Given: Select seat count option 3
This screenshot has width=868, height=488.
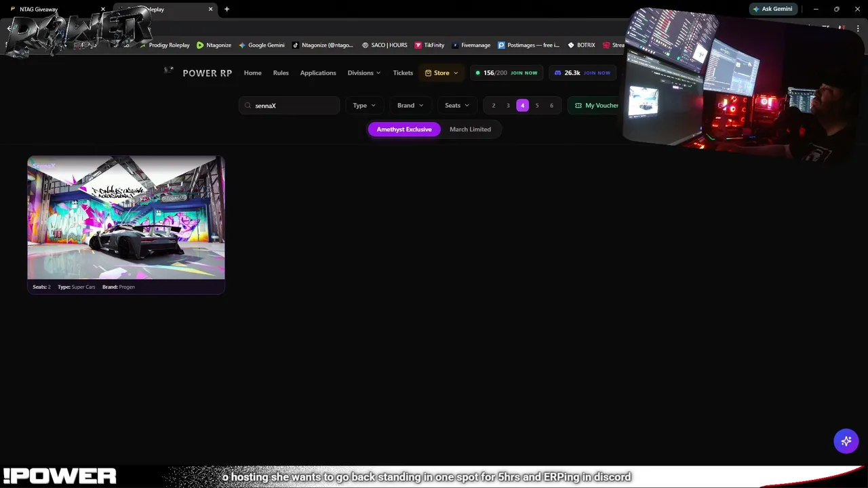Looking at the screenshot, I should point(508,106).
